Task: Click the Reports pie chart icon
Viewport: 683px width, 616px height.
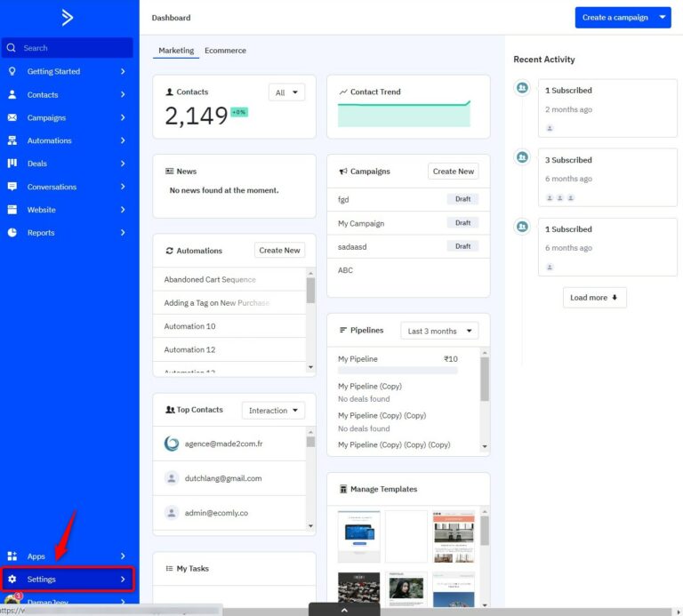Action: [x=12, y=233]
